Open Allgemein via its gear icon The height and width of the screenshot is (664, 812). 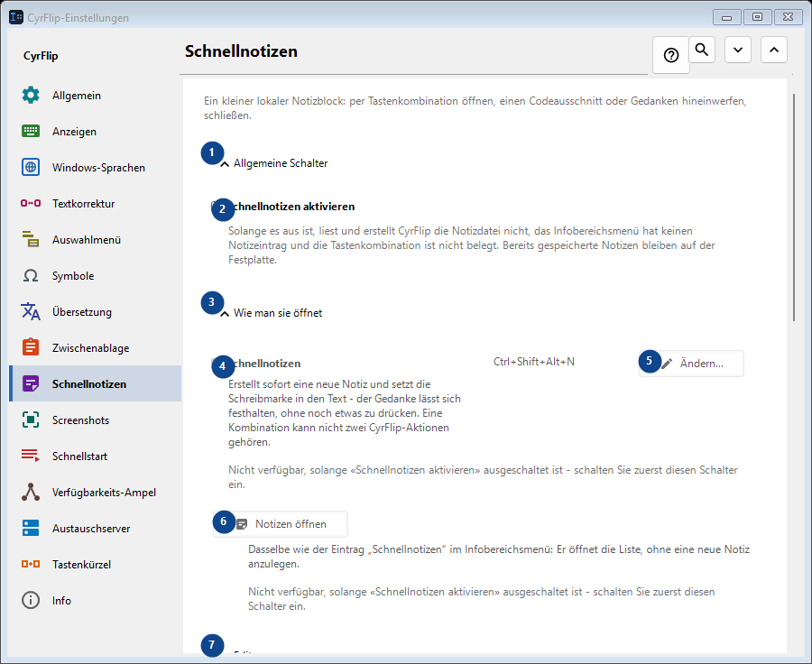pos(31,96)
